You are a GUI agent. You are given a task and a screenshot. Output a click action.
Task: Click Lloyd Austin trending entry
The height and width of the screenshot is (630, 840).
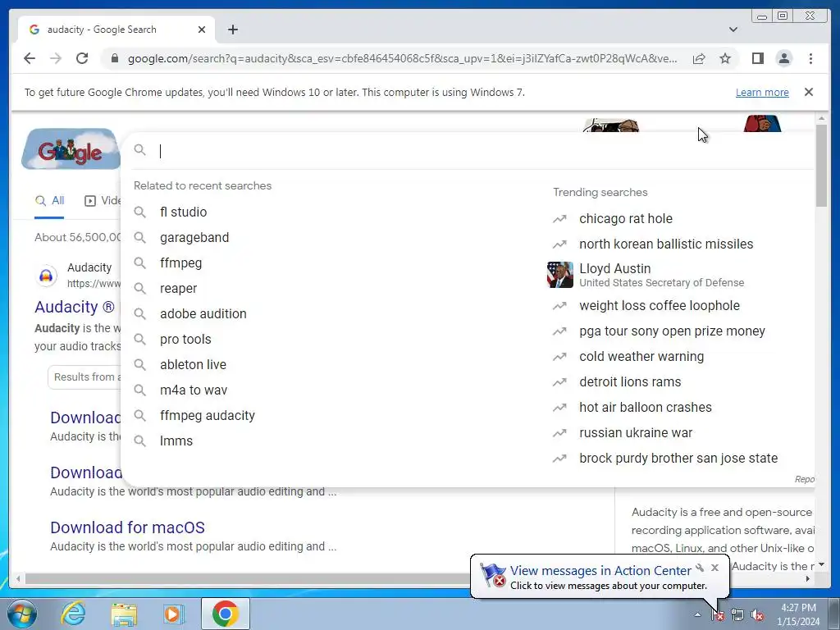661,275
